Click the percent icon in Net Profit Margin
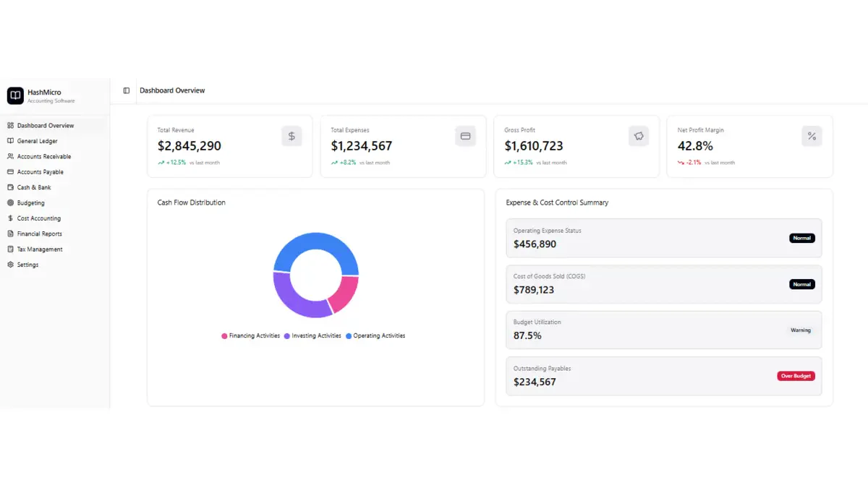 (812, 136)
